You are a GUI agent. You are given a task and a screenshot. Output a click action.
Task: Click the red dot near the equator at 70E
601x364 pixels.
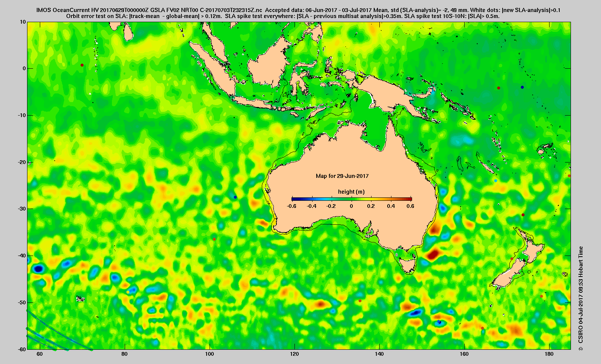point(82,65)
